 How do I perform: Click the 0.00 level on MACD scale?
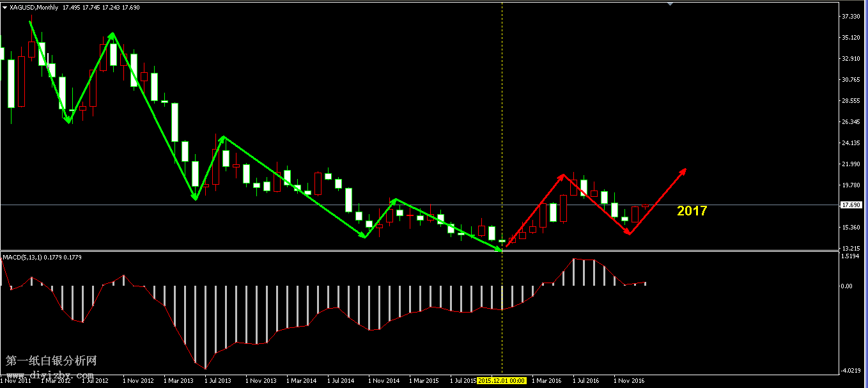coord(846,286)
